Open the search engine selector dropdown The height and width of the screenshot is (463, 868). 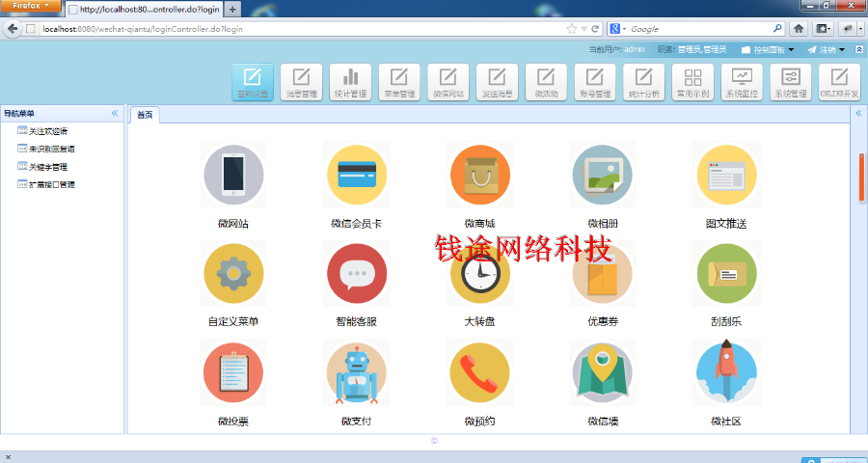pyautogui.click(x=617, y=29)
